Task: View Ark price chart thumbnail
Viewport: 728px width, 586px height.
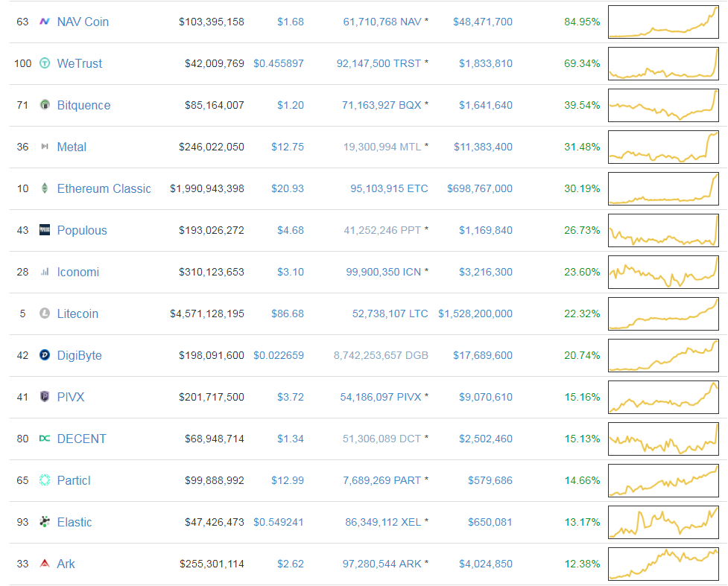Action: 663,564
